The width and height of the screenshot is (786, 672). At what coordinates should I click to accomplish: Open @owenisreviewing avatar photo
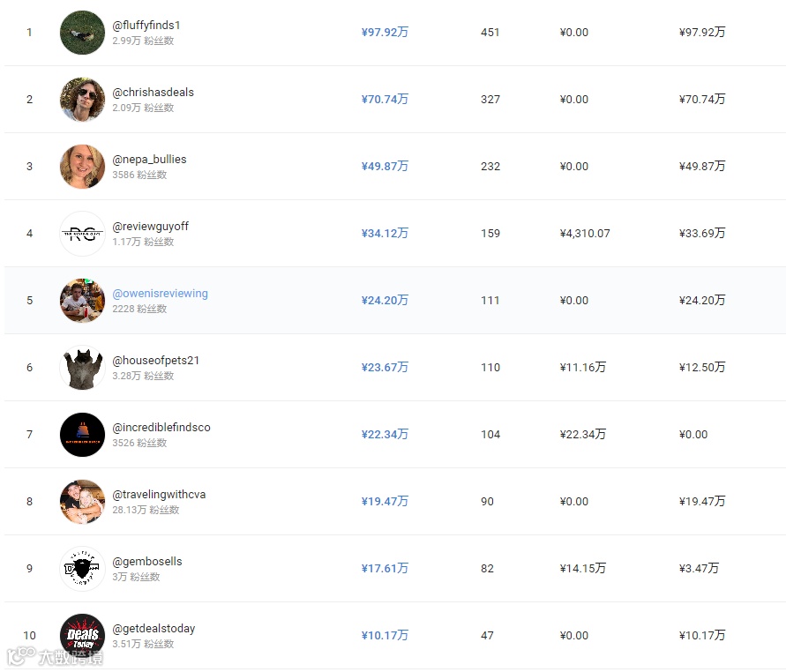82,301
